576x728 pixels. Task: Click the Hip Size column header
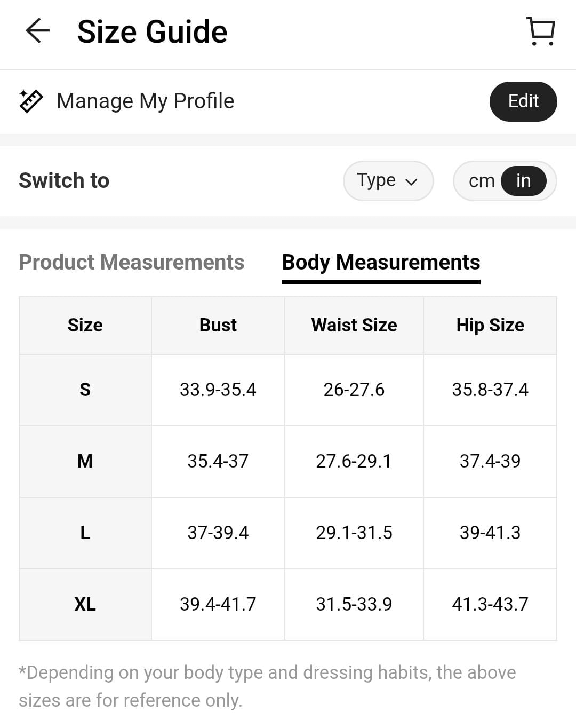(x=490, y=325)
